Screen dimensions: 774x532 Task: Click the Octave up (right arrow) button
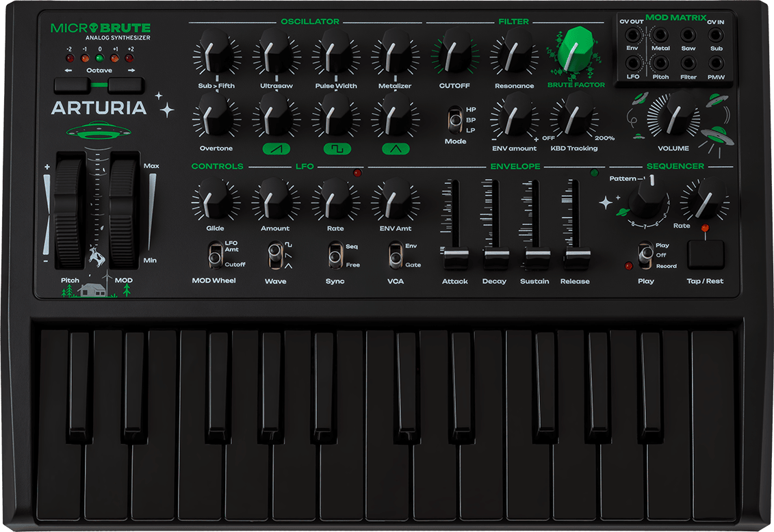pos(127,85)
